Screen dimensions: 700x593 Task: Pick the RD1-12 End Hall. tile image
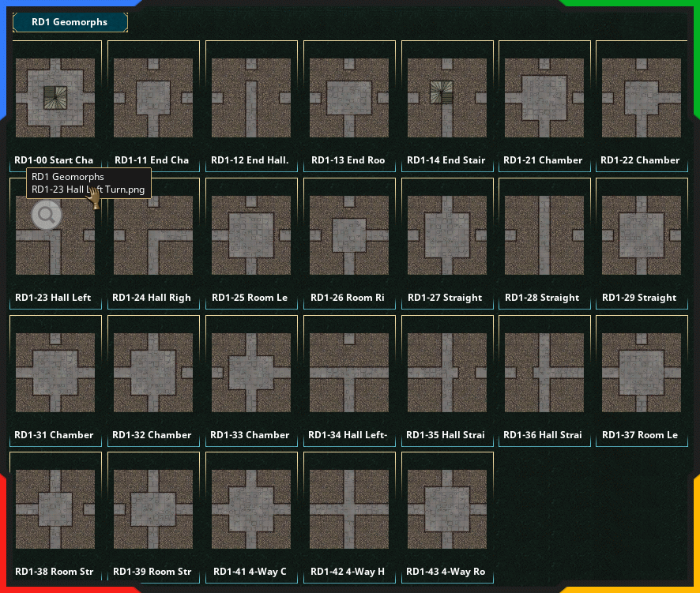(251, 98)
